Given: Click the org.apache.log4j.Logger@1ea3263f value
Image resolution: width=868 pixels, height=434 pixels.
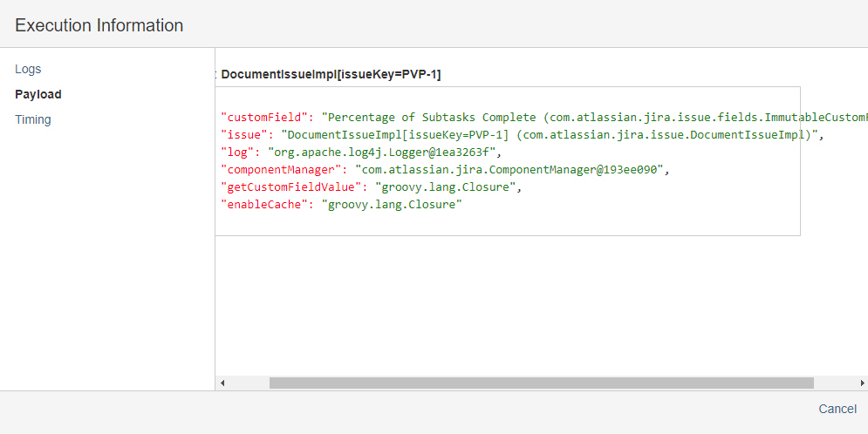Looking at the screenshot, I should 382,152.
